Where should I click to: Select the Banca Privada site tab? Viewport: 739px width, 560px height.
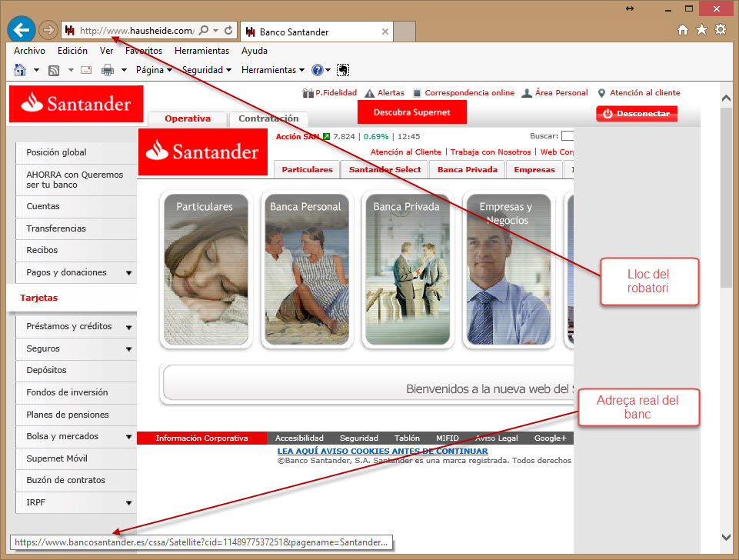(468, 170)
